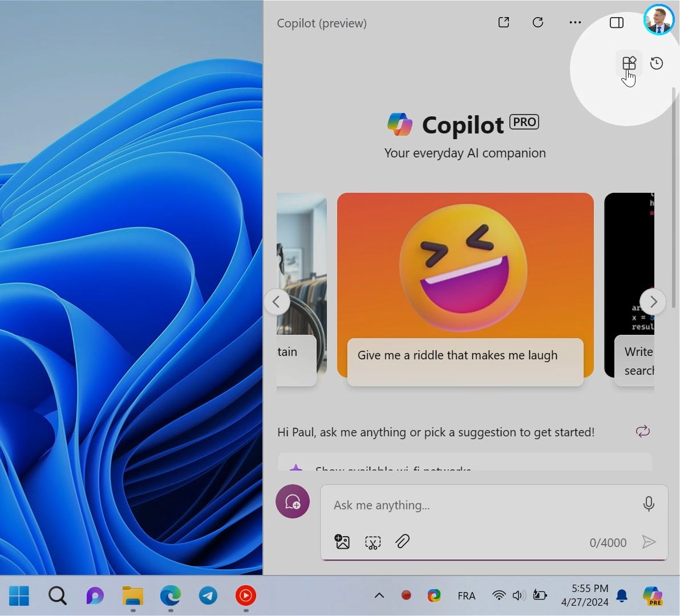Click 'Give me a riddle that makes me laugh'

pyautogui.click(x=457, y=355)
